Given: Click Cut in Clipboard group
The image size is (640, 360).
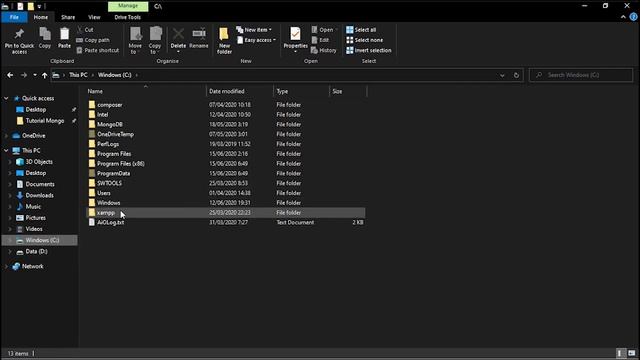Looking at the screenshot, I should click(85, 30).
